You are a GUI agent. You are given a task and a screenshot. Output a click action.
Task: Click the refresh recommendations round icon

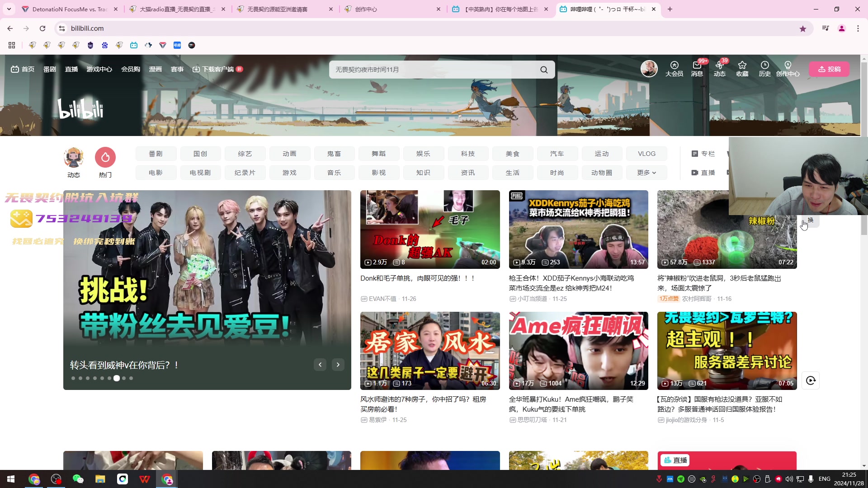[x=811, y=380]
